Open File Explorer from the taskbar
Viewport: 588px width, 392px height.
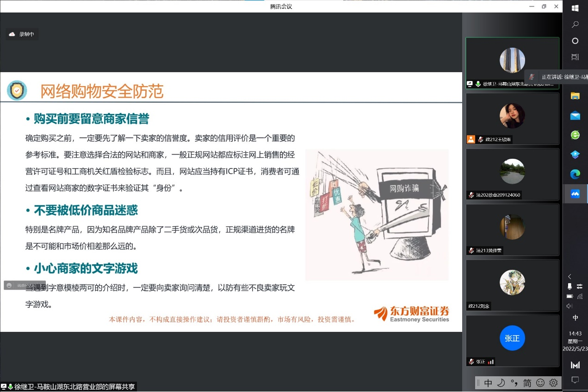pyautogui.click(x=575, y=96)
